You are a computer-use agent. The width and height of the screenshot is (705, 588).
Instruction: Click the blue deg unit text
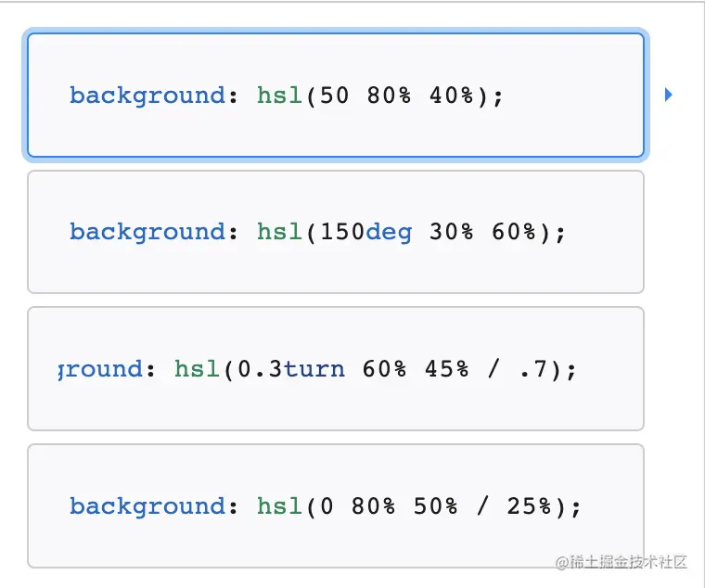click(x=389, y=233)
